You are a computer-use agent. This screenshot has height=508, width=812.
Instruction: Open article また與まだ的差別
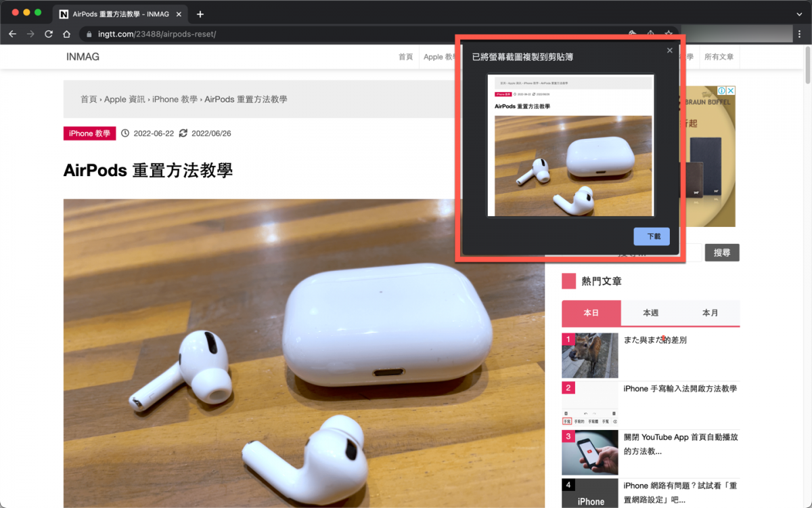coord(655,340)
